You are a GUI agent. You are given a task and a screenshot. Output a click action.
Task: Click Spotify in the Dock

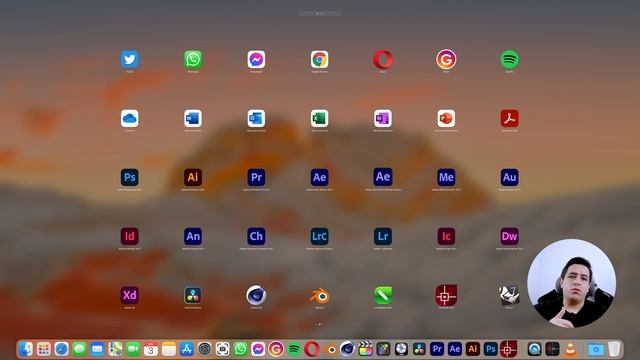click(x=294, y=349)
